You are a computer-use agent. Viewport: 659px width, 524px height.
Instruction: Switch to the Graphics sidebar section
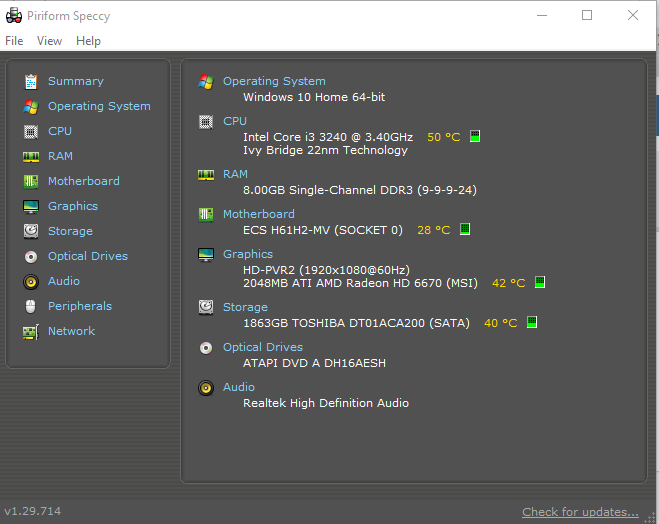click(73, 206)
